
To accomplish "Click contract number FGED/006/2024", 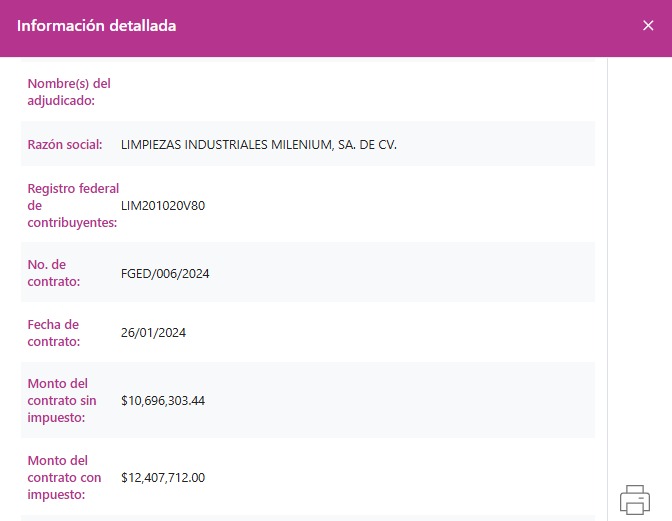I will (165, 274).
